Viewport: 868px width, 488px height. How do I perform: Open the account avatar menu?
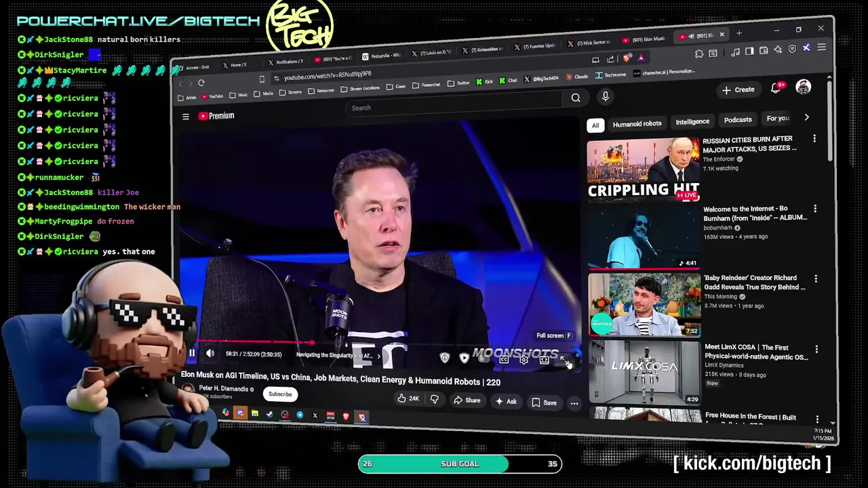(x=804, y=87)
